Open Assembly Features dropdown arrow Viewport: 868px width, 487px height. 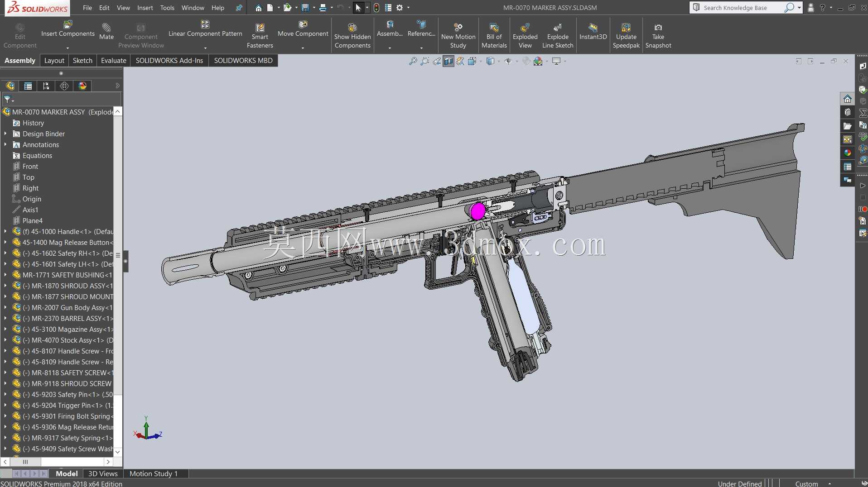coord(390,48)
